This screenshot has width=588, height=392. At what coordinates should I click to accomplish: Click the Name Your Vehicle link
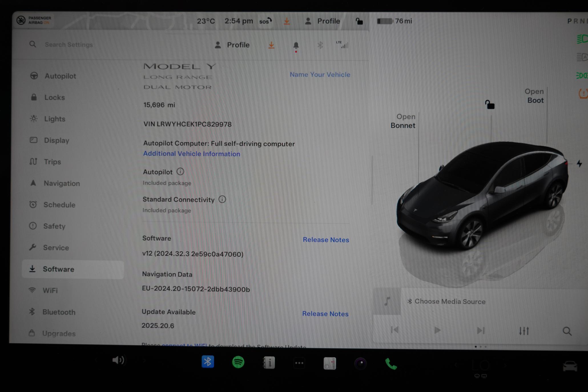[320, 75]
